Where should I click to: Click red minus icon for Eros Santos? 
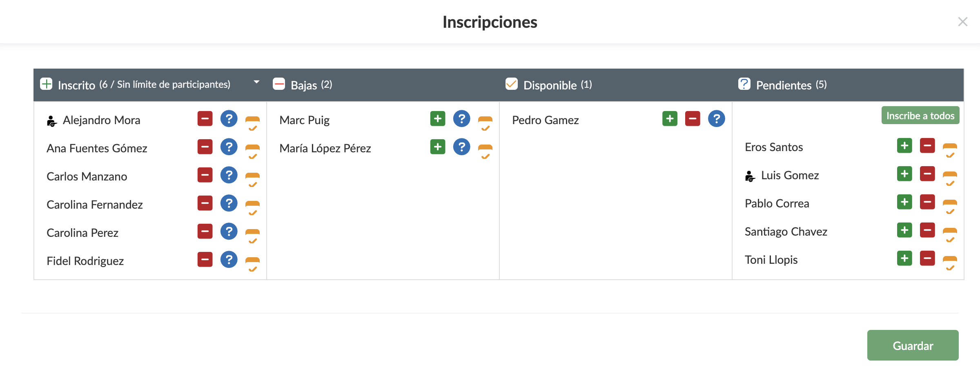point(927,146)
